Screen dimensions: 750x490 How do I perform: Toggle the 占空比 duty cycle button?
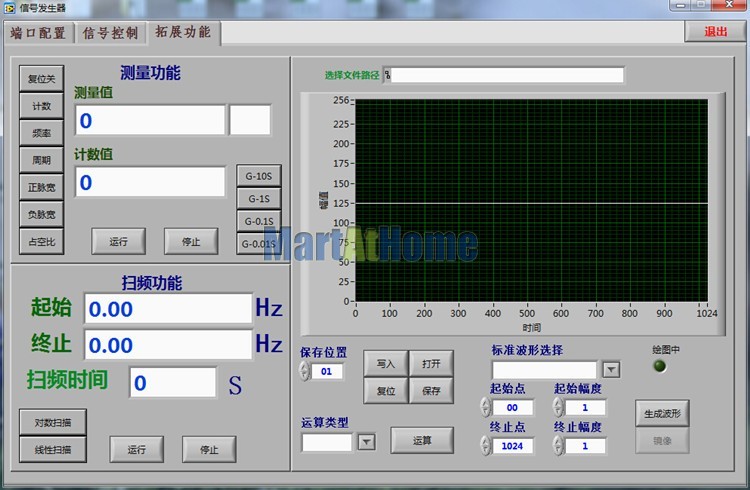tap(41, 241)
